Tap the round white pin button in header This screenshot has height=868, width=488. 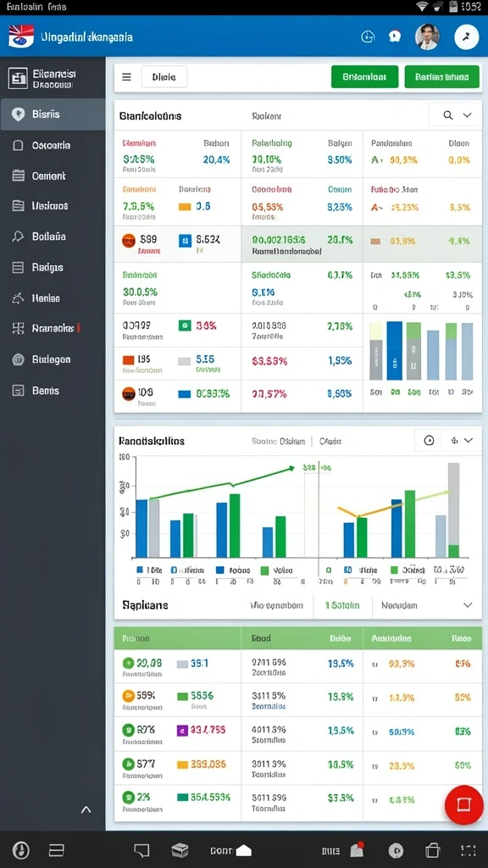467,37
